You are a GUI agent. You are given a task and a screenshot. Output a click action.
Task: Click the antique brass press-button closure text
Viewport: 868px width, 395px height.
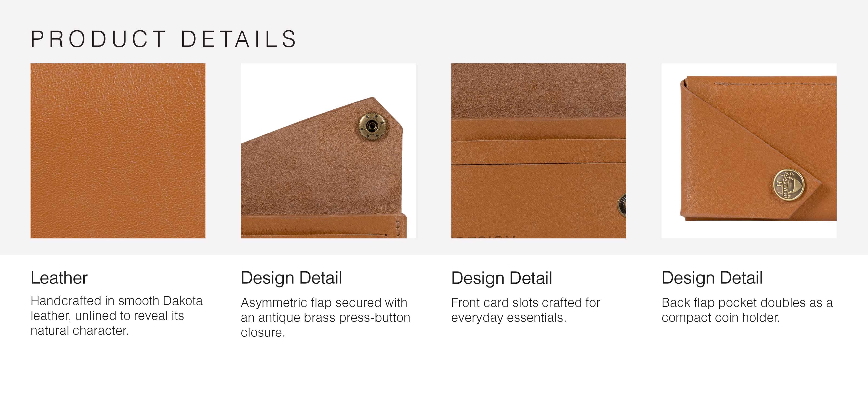tap(325, 317)
